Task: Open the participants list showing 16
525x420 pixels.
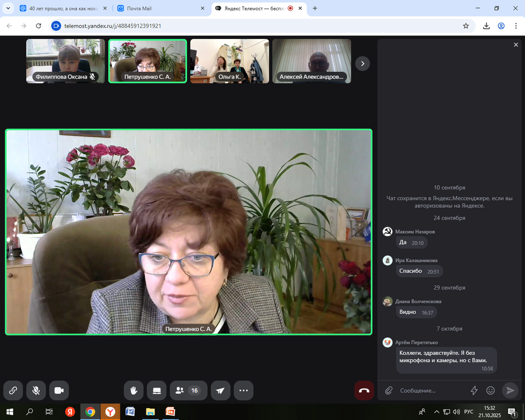Action: [188, 390]
